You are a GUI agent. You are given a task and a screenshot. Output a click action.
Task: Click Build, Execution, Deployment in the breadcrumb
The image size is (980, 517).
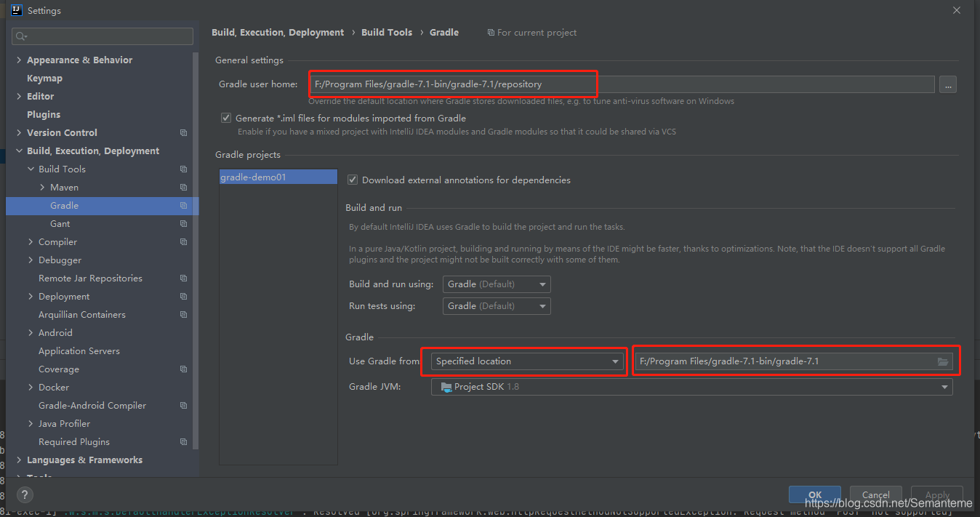pos(278,33)
